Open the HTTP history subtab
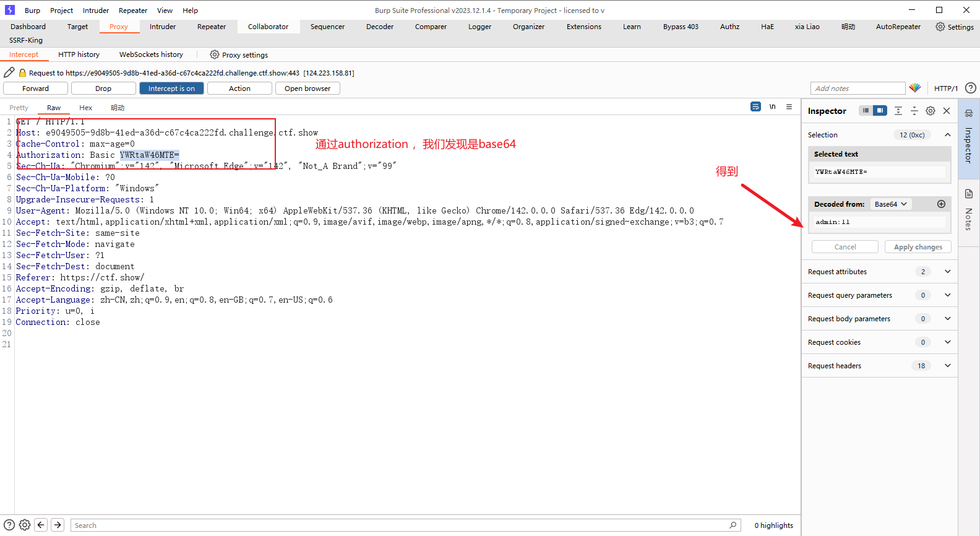Viewport: 980px width, 536px height. pos(79,54)
